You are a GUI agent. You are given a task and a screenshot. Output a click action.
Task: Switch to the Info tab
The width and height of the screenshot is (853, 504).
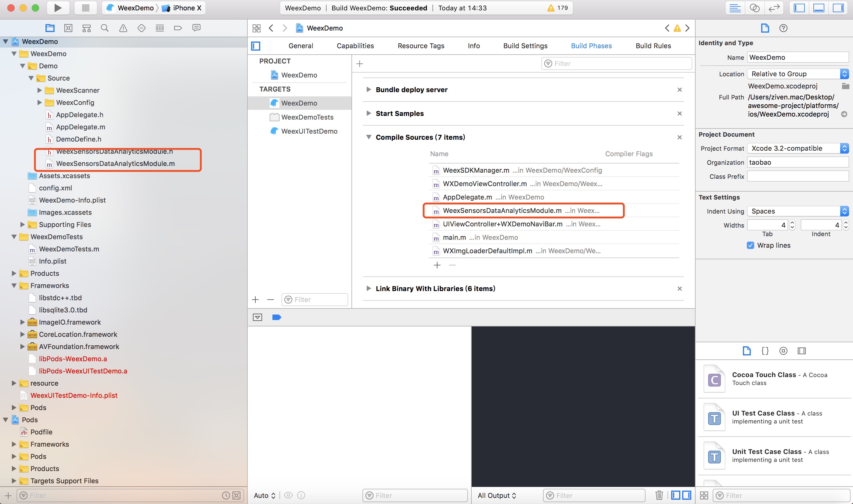coord(474,46)
